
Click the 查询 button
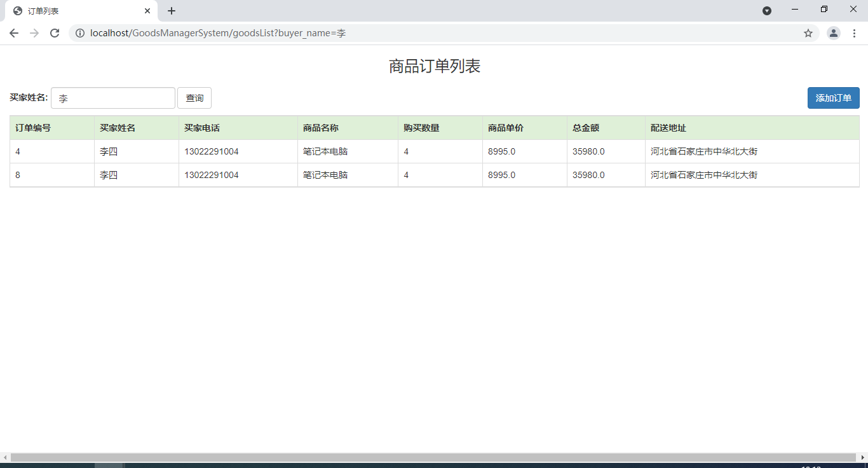[194, 98]
